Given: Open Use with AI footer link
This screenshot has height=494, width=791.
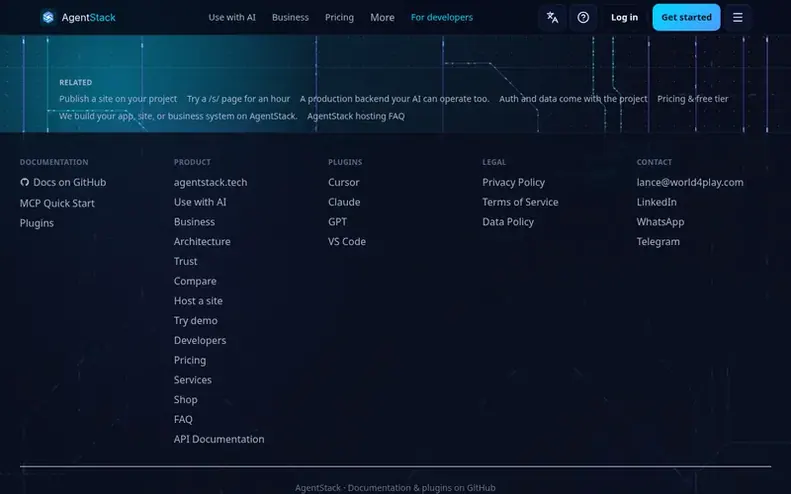Looking at the screenshot, I should (x=200, y=202).
